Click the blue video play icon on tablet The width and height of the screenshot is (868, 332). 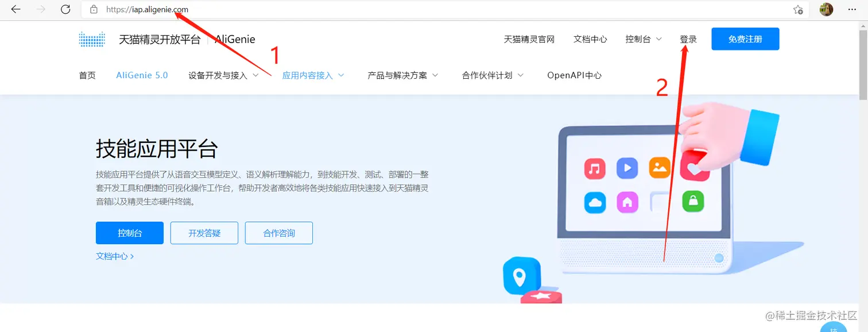pos(627,168)
